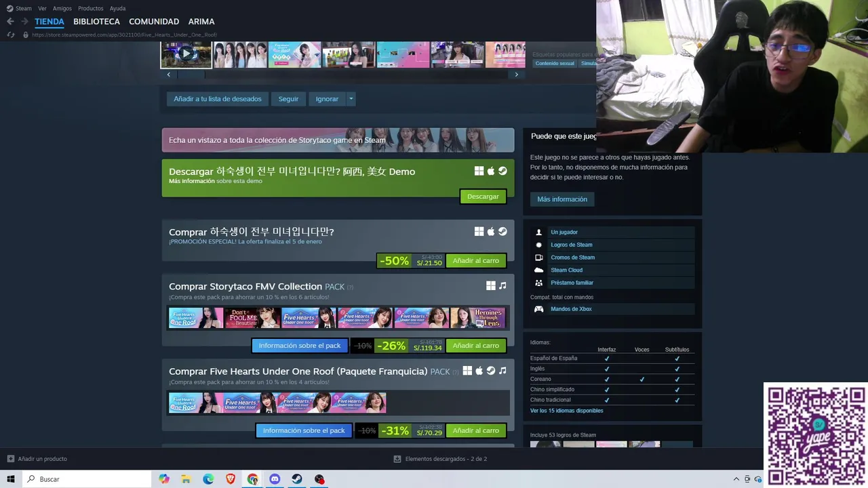
Task: Open the Windows Start menu
Action: (x=11, y=479)
